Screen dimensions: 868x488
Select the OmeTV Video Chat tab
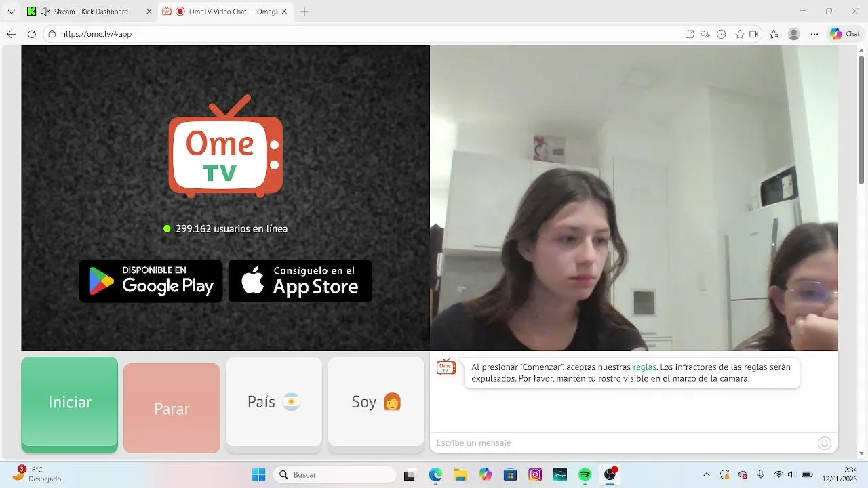[x=224, y=12]
